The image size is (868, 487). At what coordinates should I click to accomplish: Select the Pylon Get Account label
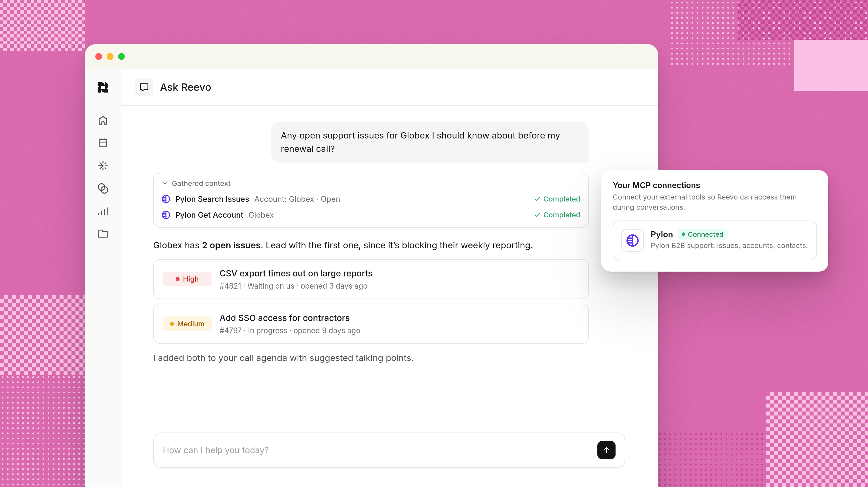pyautogui.click(x=209, y=215)
